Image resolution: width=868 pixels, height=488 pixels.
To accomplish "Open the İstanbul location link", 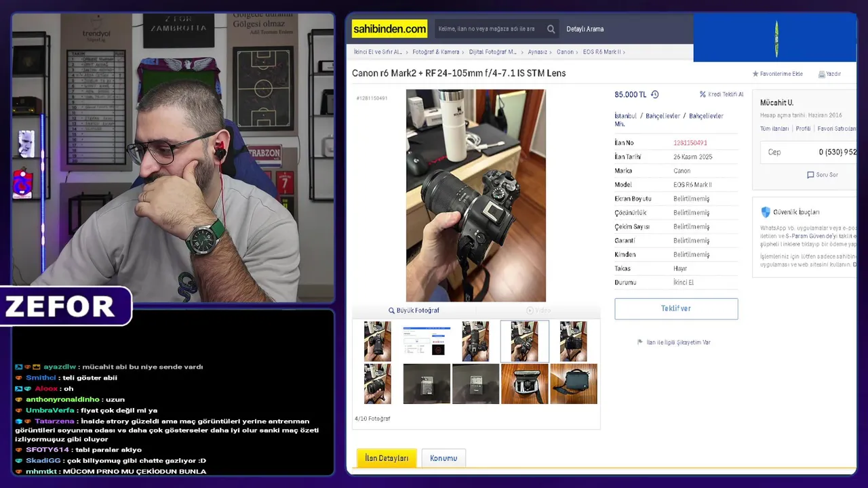I will click(625, 116).
